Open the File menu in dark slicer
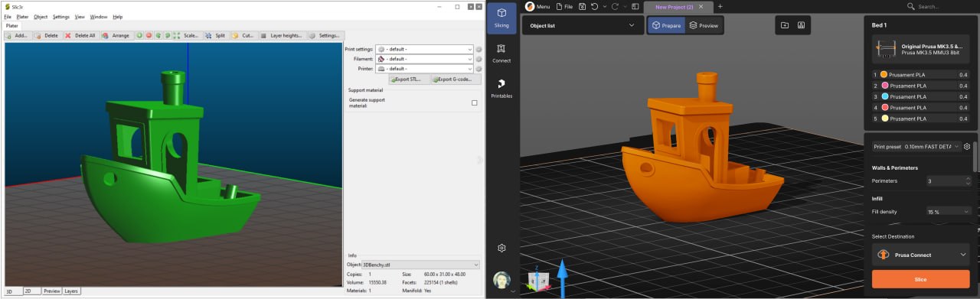The image size is (980, 299). click(x=563, y=6)
